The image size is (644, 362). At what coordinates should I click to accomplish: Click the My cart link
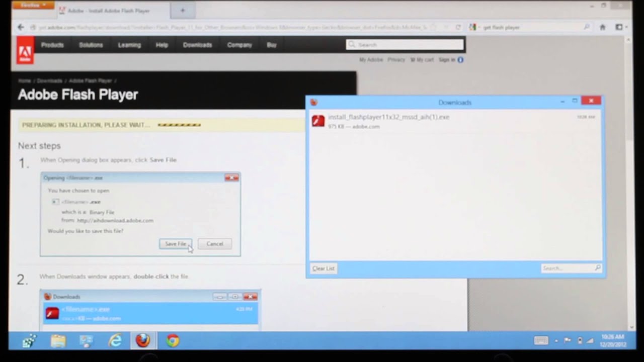pyautogui.click(x=422, y=59)
